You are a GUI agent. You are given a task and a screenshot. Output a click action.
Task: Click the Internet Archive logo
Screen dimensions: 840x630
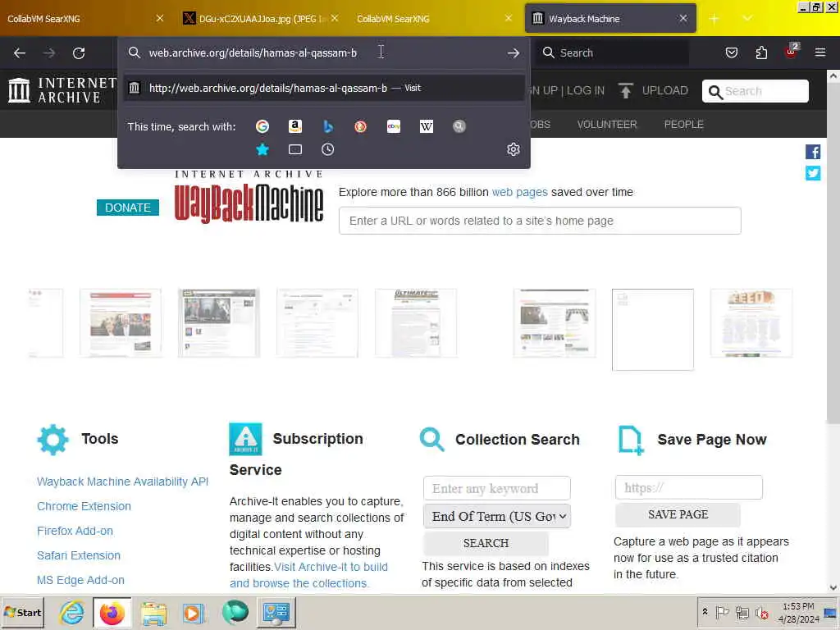[x=62, y=90]
